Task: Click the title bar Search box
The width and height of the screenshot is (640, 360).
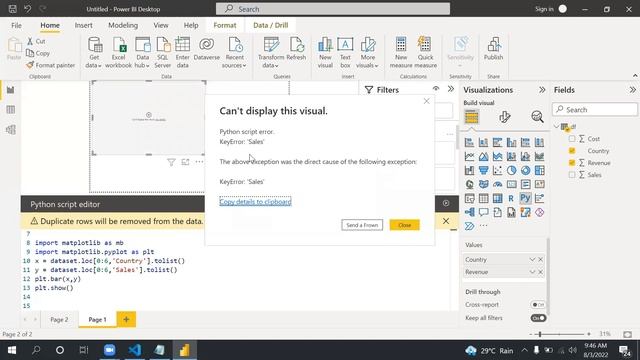Action: pyautogui.click(x=333, y=9)
